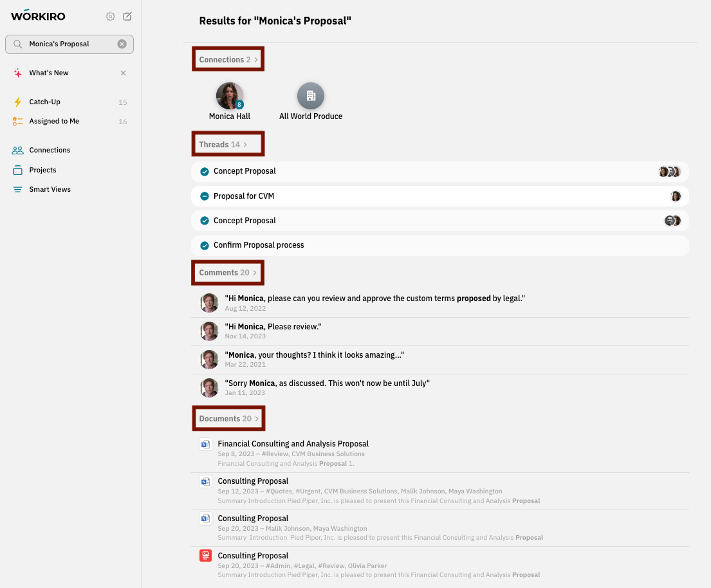711x588 pixels.
Task: Click Word icon of Financial Consulting document
Action: (x=205, y=444)
